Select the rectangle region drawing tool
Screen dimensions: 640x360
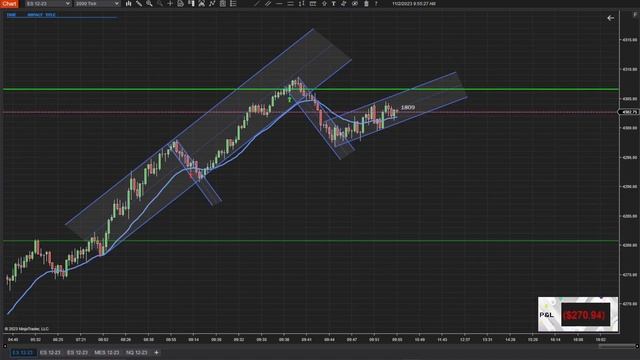tap(313, 4)
